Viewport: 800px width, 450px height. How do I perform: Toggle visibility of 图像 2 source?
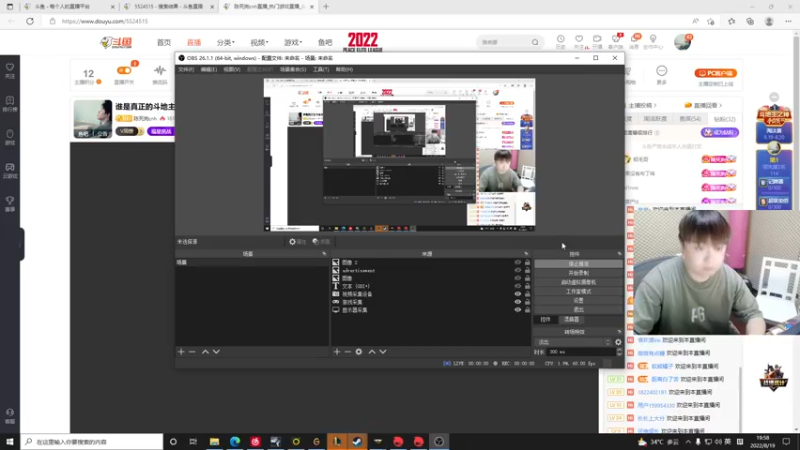tap(517, 262)
